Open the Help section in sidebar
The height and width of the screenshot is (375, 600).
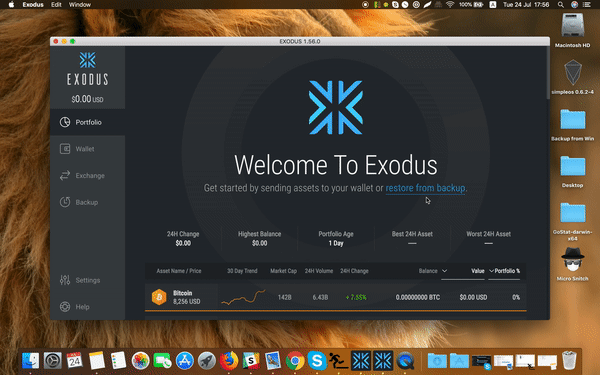pyautogui.click(x=87, y=307)
